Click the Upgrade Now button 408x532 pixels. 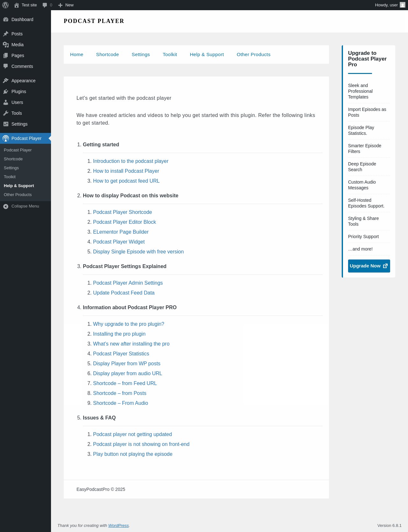click(x=369, y=266)
